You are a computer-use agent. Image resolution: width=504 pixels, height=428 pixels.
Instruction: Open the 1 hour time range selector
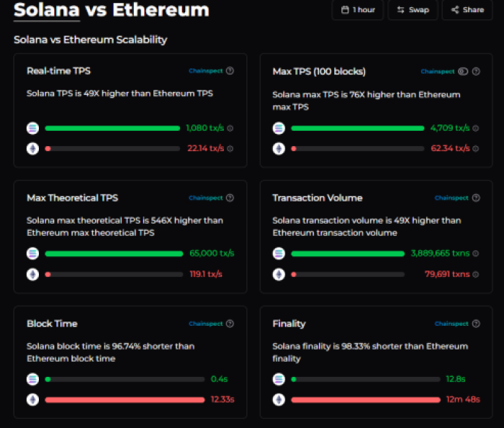pos(357,10)
